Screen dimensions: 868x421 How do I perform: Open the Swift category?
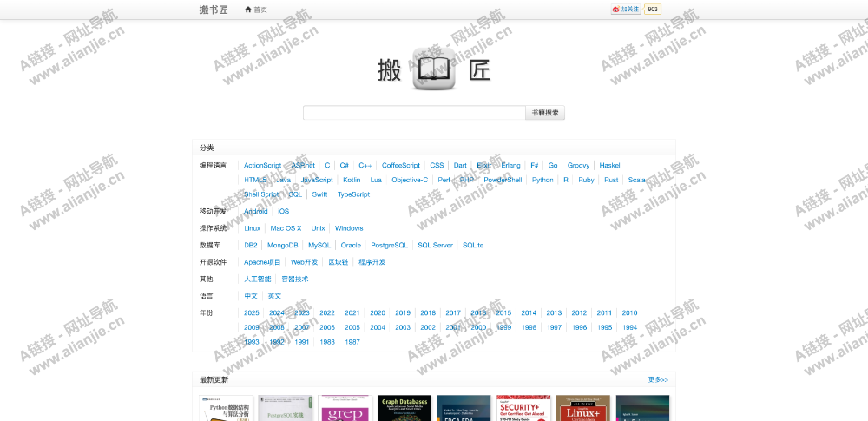click(x=319, y=194)
